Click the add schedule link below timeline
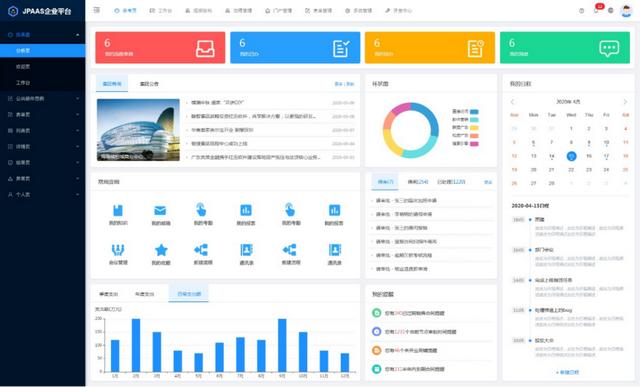The width and height of the screenshot is (640, 387). pyautogui.click(x=567, y=372)
